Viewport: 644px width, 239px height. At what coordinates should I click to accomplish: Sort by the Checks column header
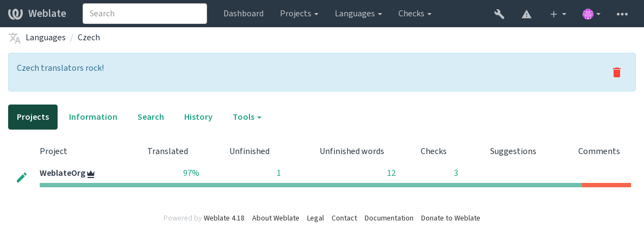coord(433,151)
